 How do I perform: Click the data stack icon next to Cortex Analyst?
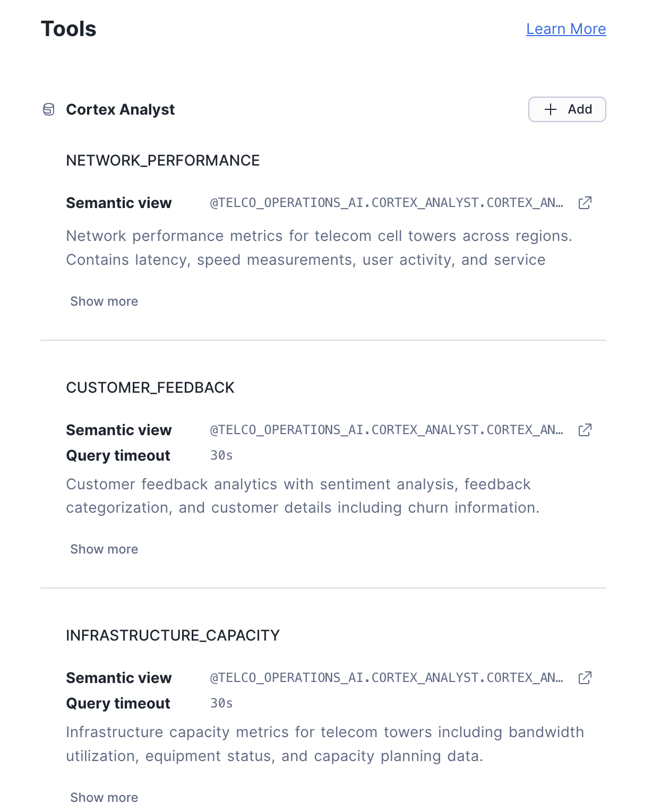49,109
